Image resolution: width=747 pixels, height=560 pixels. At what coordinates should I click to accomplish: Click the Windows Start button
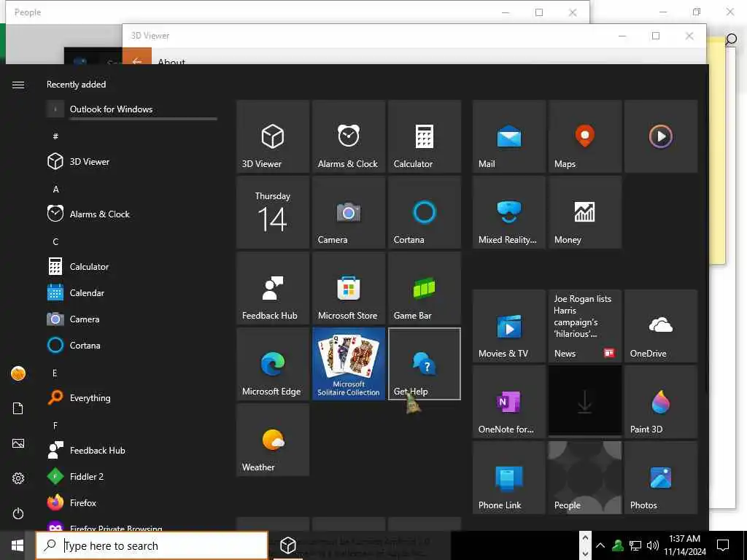click(x=18, y=545)
